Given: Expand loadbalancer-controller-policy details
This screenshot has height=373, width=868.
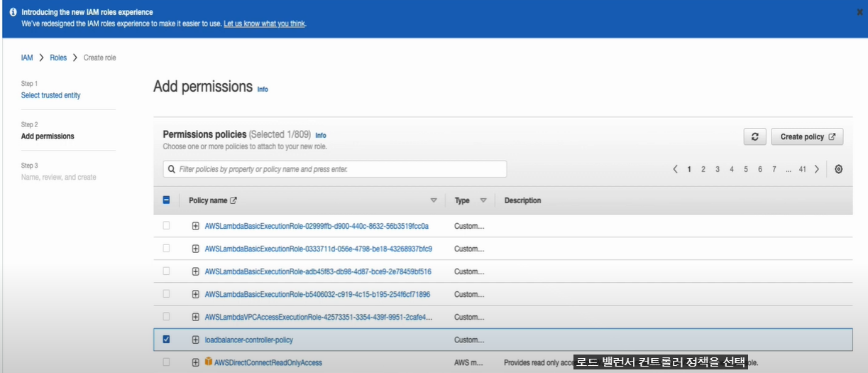Looking at the screenshot, I should pos(196,340).
